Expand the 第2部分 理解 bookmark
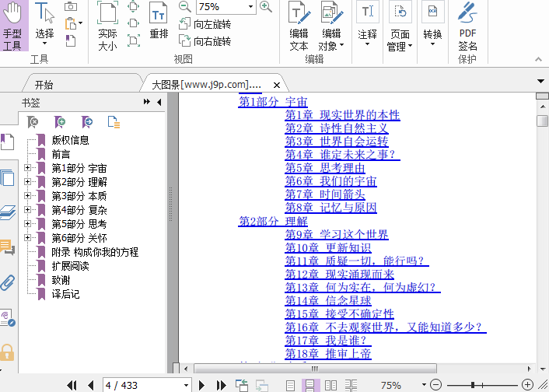 point(27,182)
